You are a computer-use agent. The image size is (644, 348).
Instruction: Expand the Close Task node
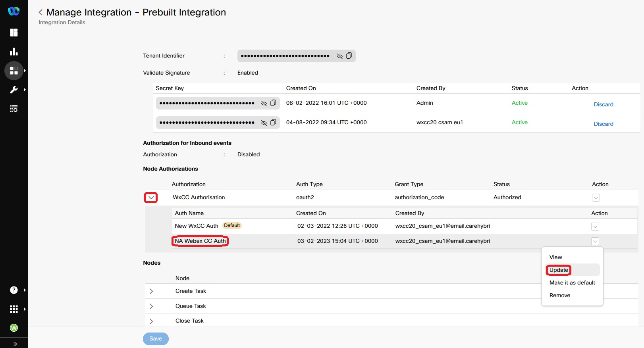pyautogui.click(x=151, y=321)
